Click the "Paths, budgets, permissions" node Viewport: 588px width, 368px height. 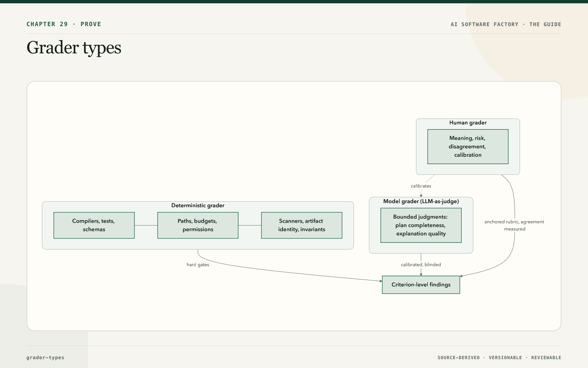click(x=198, y=225)
